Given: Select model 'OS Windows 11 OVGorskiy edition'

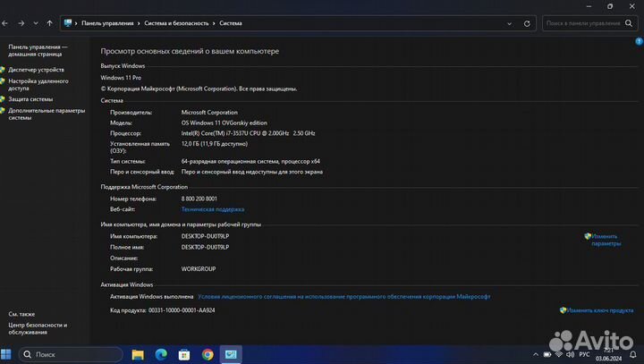Looking at the screenshot, I should click(x=225, y=123).
